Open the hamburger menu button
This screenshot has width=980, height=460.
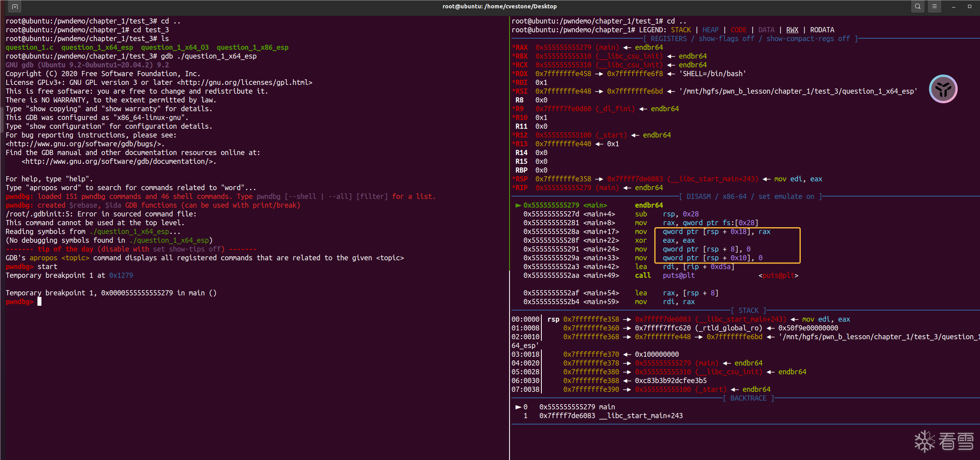tap(935, 6)
